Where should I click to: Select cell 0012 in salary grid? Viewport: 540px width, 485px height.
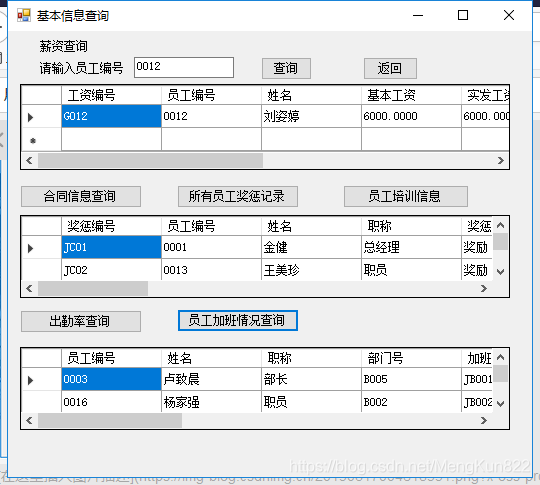point(211,116)
